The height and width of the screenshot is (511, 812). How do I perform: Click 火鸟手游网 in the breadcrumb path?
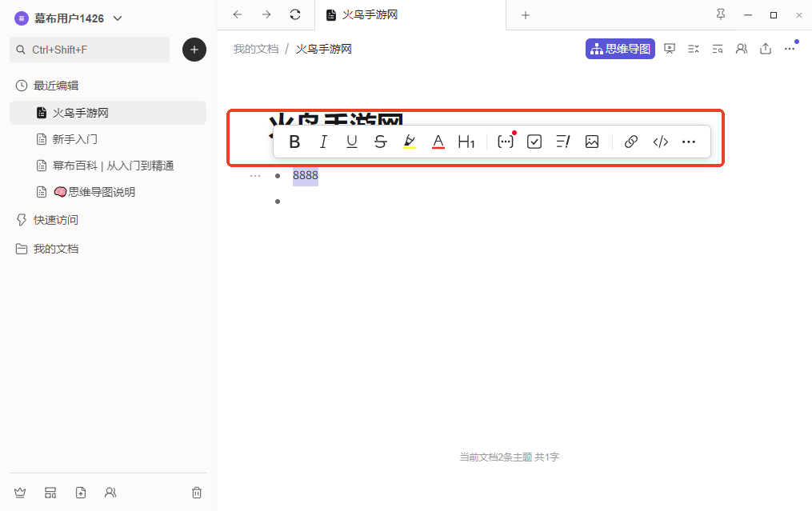tap(324, 50)
